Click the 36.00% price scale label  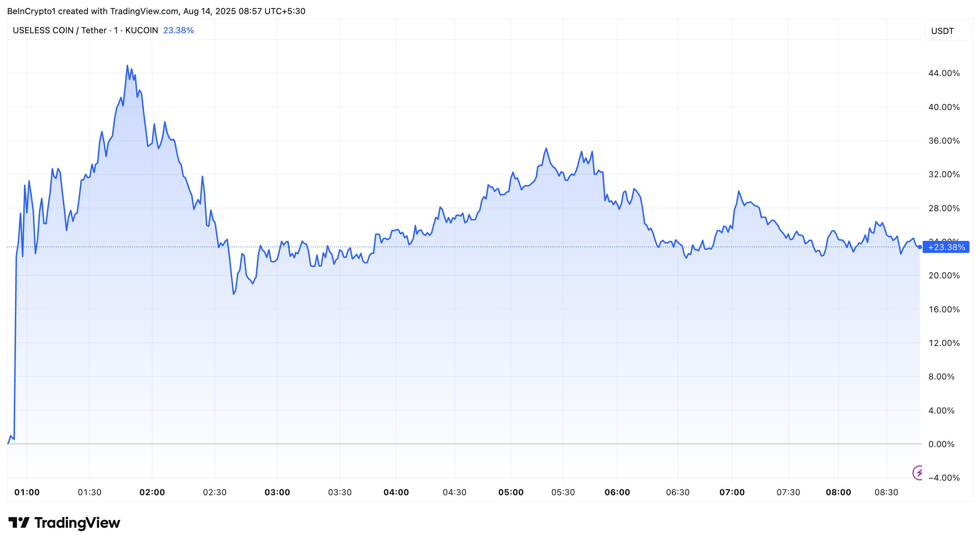pyautogui.click(x=944, y=141)
